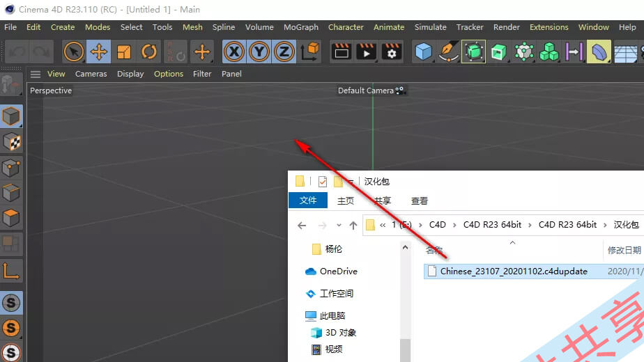Viewport: 644px width, 362px height.
Task: Switch to Polygons mode
Action: (11, 218)
